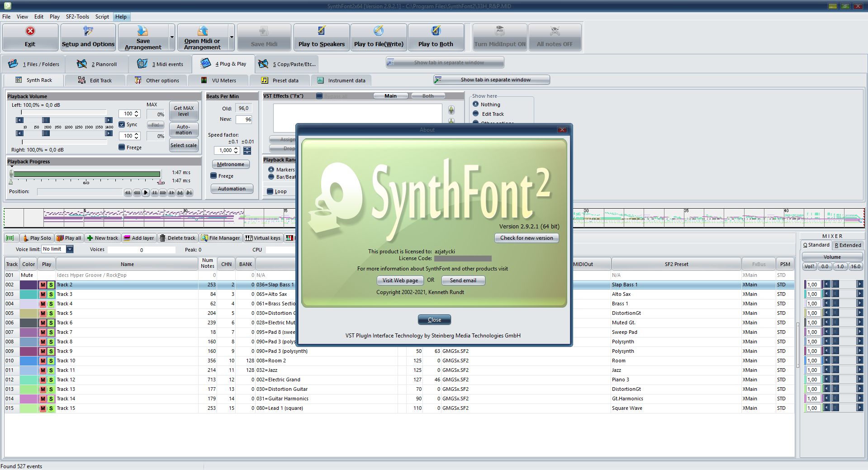Click the FIT button above track list
This screenshot has width=868, height=470.
(10, 238)
